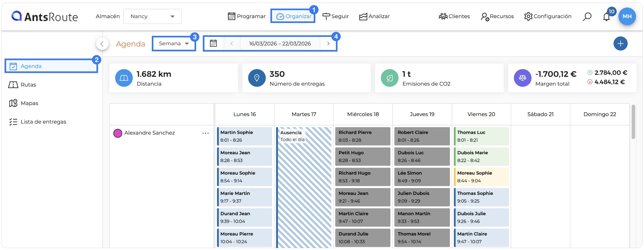The image size is (644, 250).
Task: Open the Moreau Sophie 8:54 - 9:14 delivery
Action: pyautogui.click(x=245, y=177)
